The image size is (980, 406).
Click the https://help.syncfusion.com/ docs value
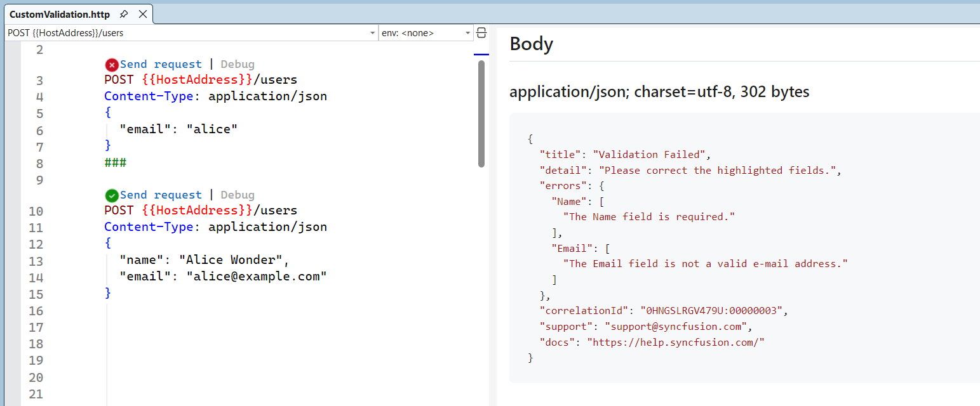675,342
